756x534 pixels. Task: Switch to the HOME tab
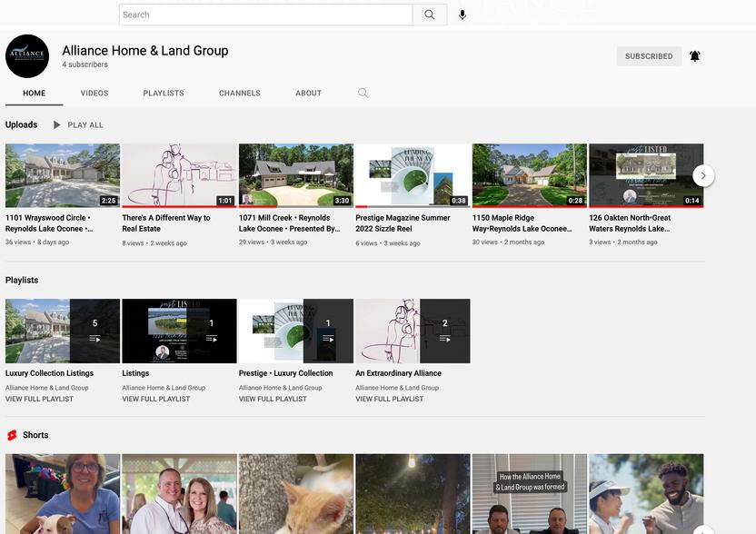[x=35, y=93]
